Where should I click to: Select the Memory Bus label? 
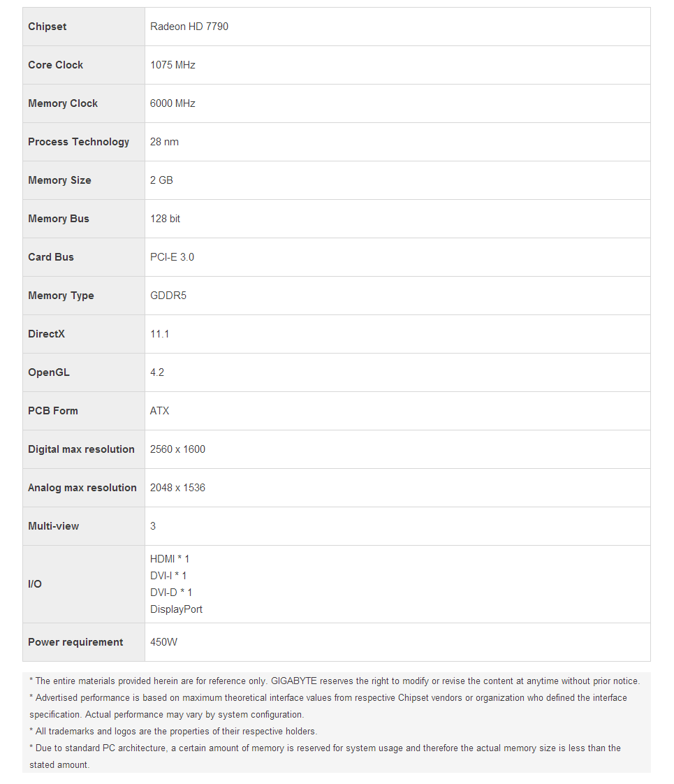click(59, 219)
